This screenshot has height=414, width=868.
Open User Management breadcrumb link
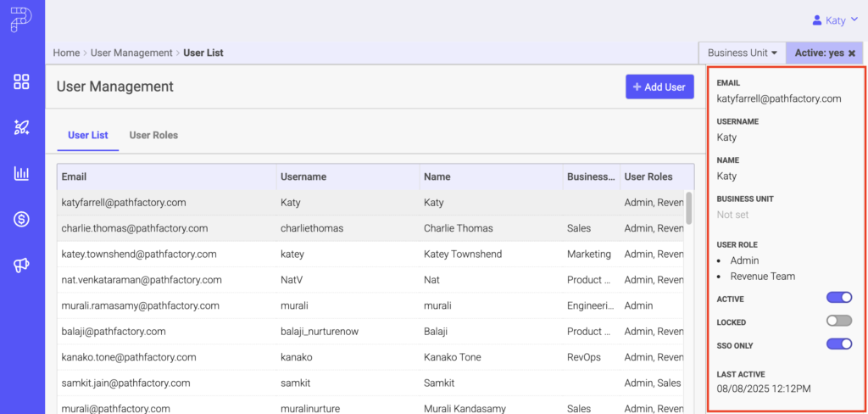click(131, 53)
